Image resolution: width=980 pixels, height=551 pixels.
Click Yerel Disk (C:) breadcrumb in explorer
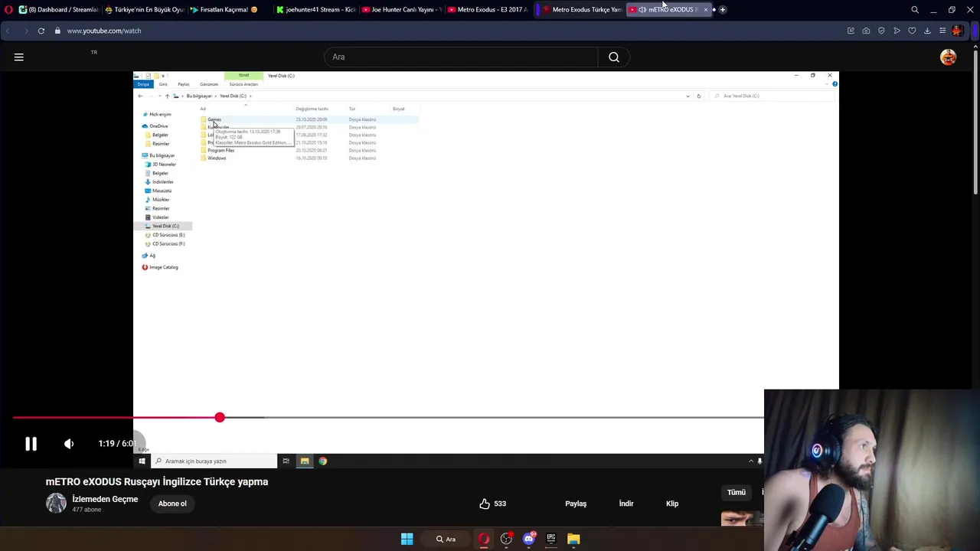pyautogui.click(x=233, y=96)
